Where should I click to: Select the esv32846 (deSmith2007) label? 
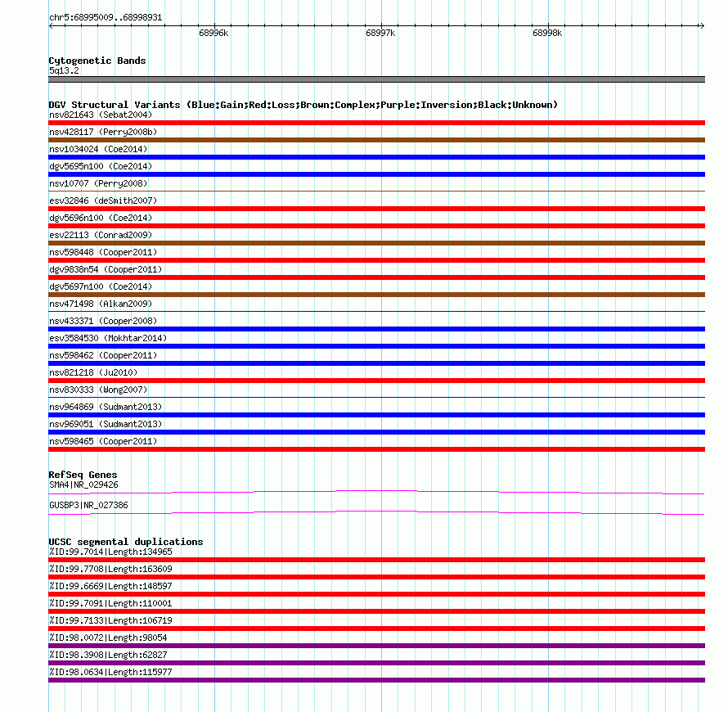coord(103,201)
